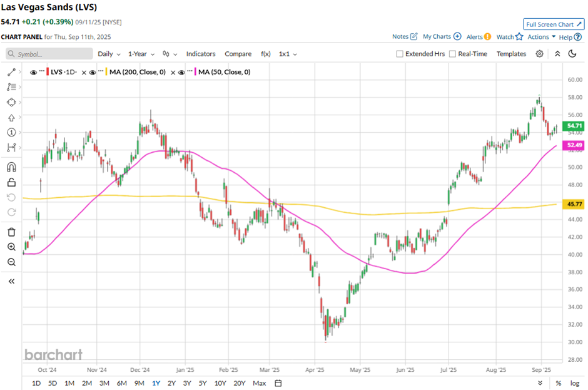588x390 pixels.
Task: Open LVS series options ellipsis
Action: pyautogui.click(x=42, y=71)
